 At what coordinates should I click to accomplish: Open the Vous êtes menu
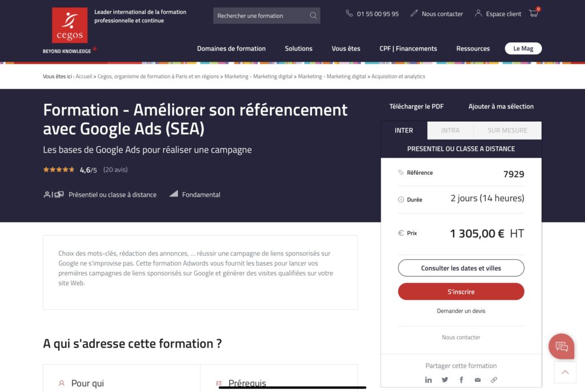346,49
